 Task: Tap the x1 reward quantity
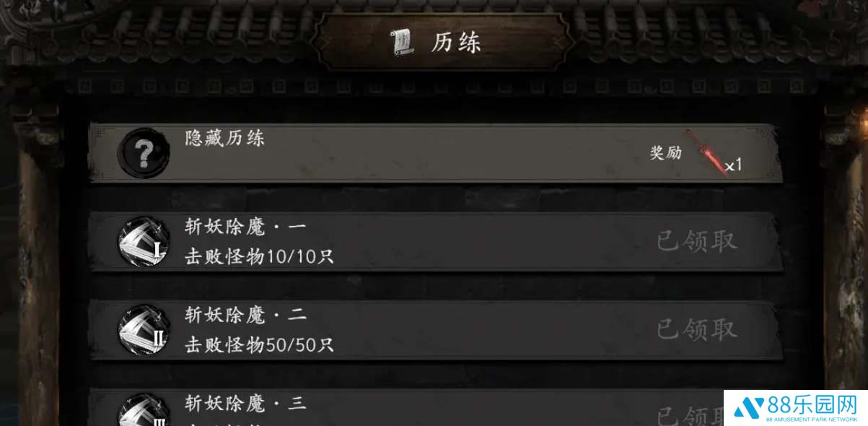tap(733, 165)
